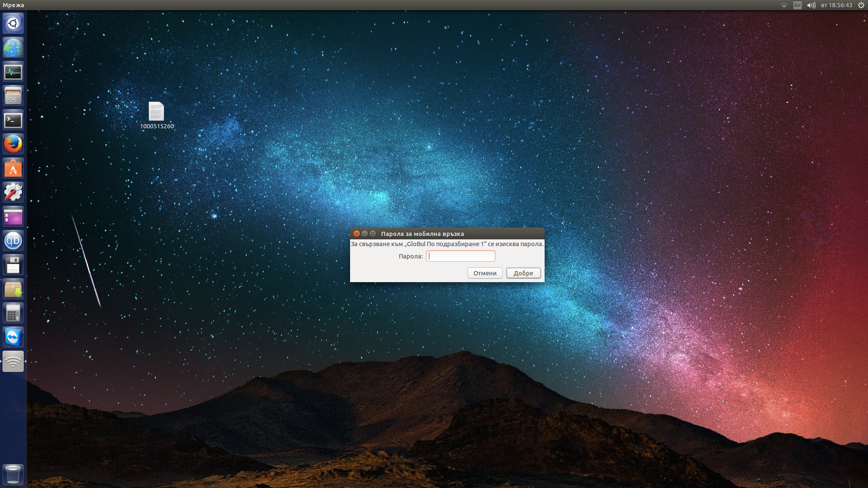
Task: Open the Files manager in launcher
Action: (x=13, y=96)
